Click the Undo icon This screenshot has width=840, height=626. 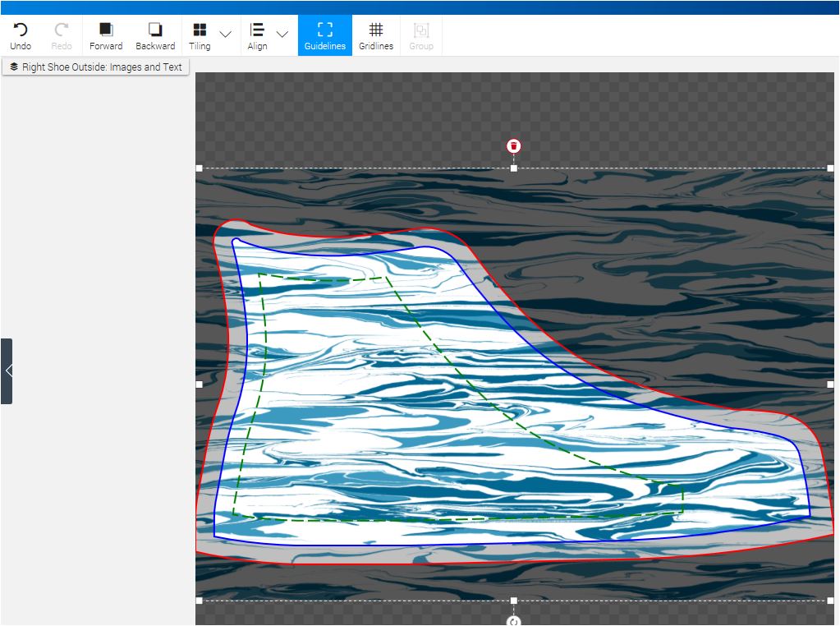pos(21,30)
